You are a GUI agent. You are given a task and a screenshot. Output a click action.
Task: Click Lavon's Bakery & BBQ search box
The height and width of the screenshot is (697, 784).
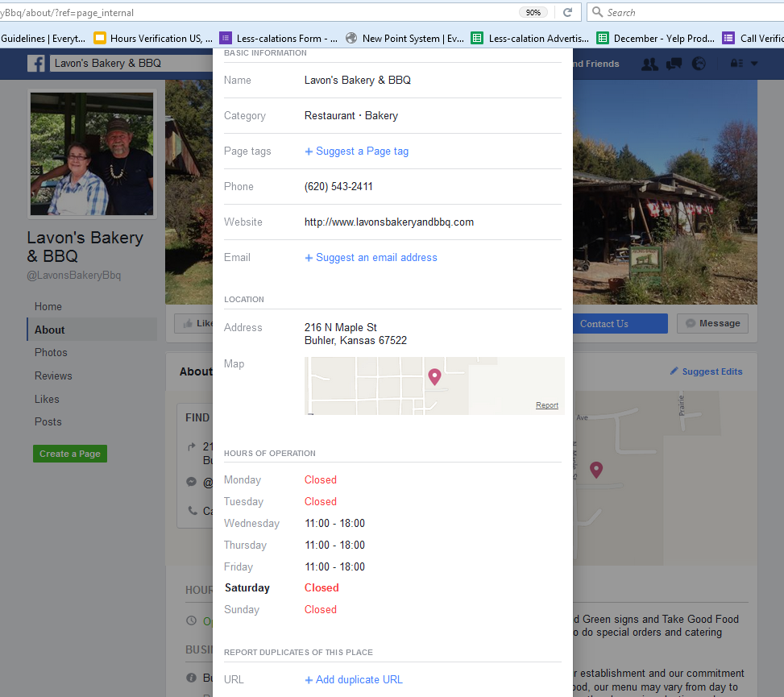(x=131, y=64)
